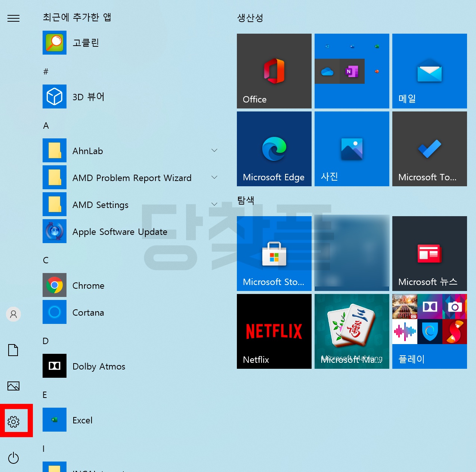Launch Apple Software Update icon
The height and width of the screenshot is (472, 476).
pyautogui.click(x=55, y=231)
